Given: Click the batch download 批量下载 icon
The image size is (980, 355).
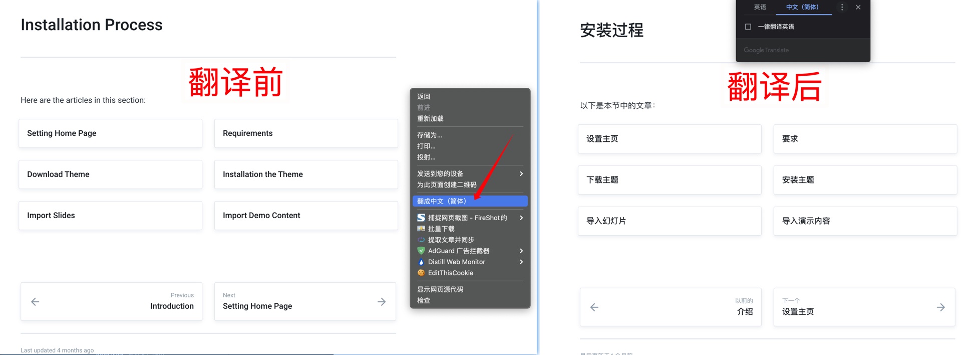Looking at the screenshot, I should pyautogui.click(x=421, y=229).
